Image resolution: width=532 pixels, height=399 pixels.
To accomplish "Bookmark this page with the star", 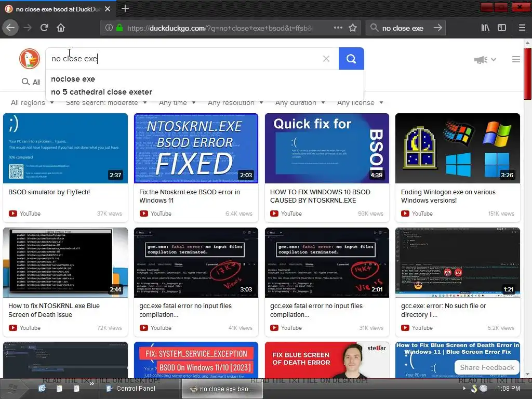I will pyautogui.click(x=353, y=28).
